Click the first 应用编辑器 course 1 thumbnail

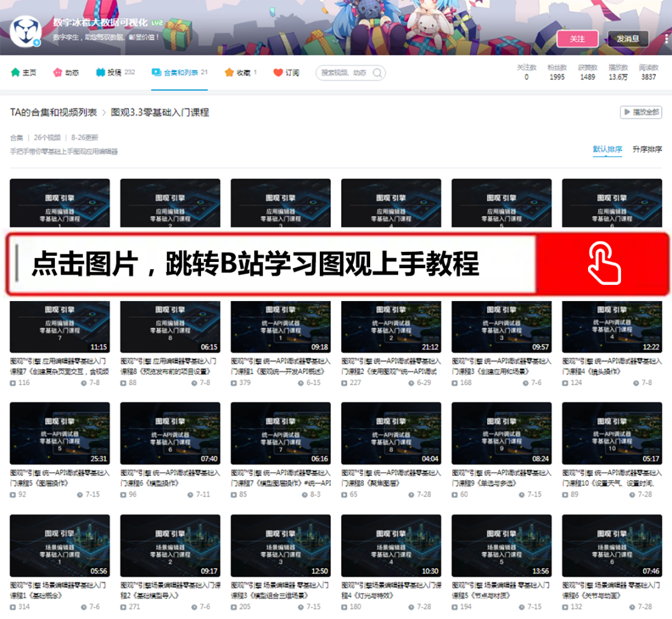coord(60,203)
